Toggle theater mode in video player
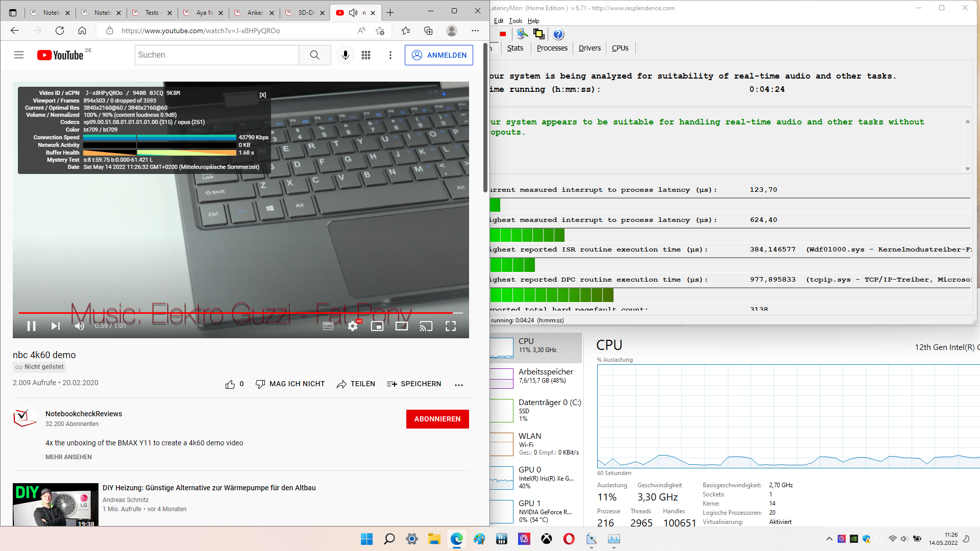This screenshot has width=980, height=551. 402,326
